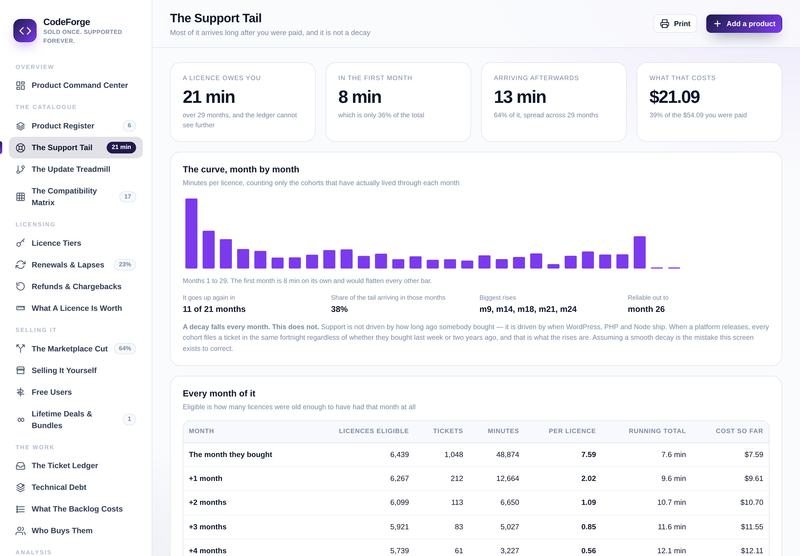Click the 23% badge on Renewals & Lapses
The width and height of the screenshot is (800, 556).
point(124,265)
